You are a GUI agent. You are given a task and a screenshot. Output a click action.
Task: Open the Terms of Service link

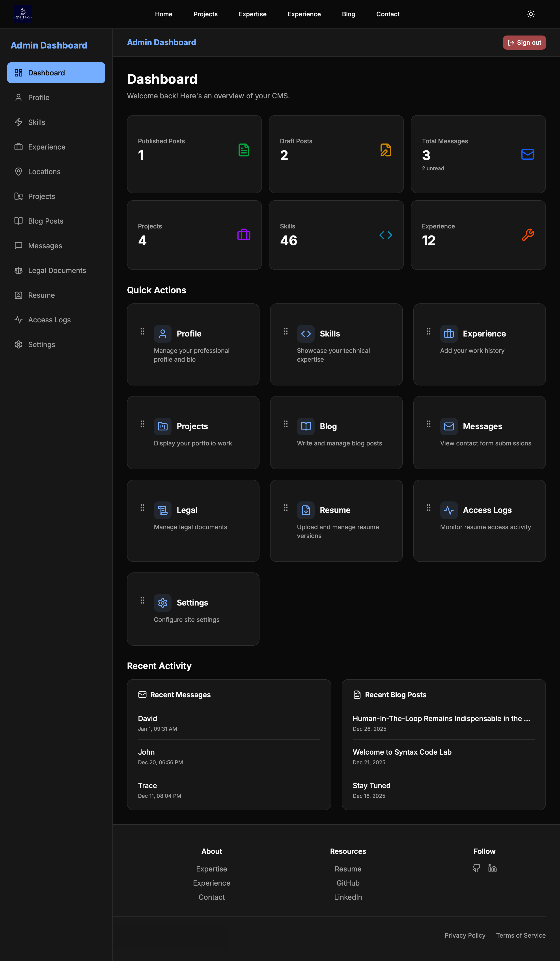point(520,935)
